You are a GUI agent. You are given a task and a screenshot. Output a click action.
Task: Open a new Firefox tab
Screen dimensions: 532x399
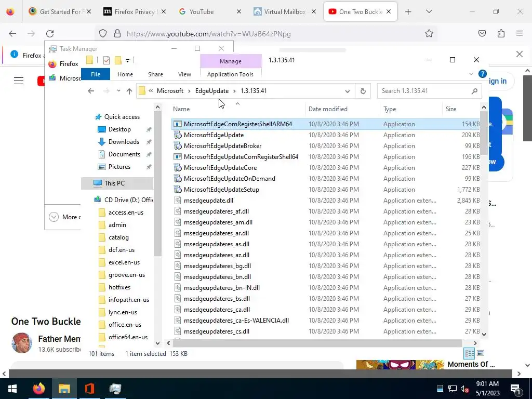[x=408, y=12]
